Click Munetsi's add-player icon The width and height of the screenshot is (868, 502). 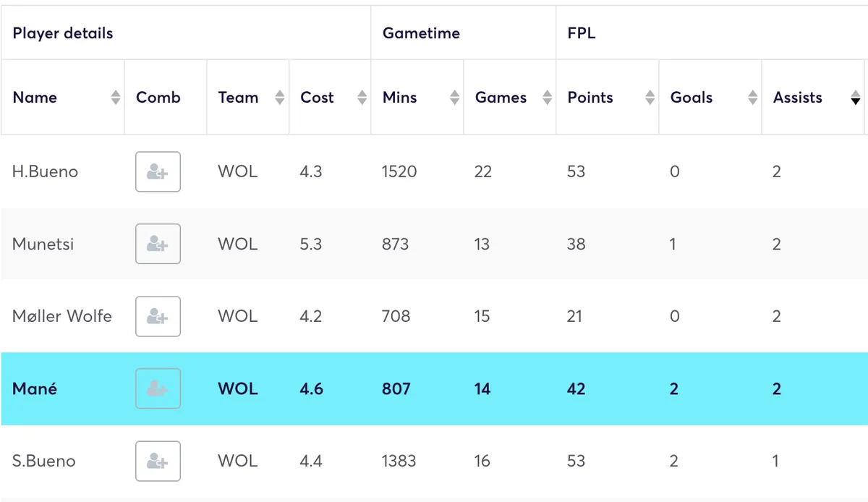click(x=158, y=244)
